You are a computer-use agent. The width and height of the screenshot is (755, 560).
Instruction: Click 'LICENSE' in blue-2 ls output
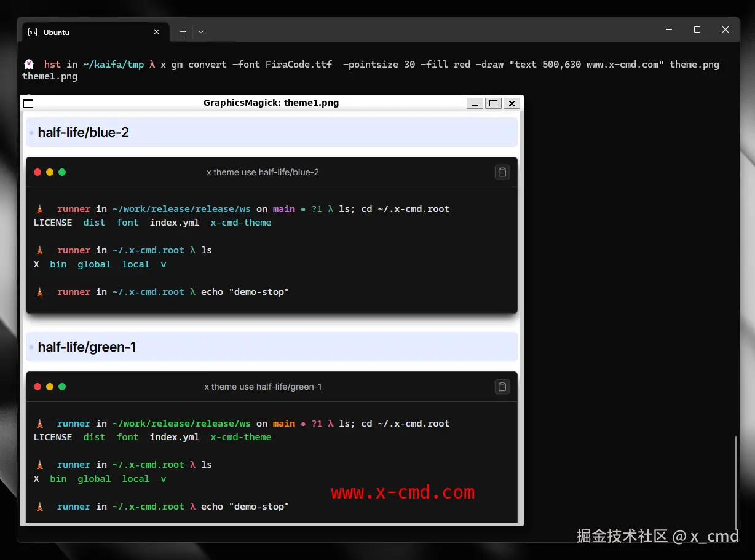pos(53,223)
